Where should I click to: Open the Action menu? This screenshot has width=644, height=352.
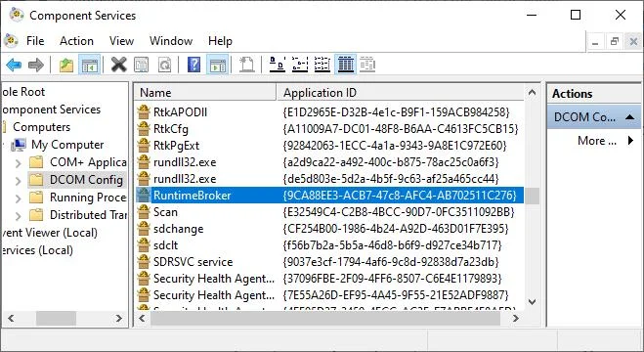coord(76,41)
